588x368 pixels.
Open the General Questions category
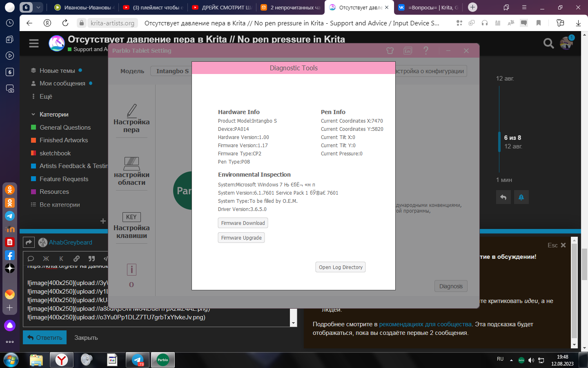pos(65,128)
